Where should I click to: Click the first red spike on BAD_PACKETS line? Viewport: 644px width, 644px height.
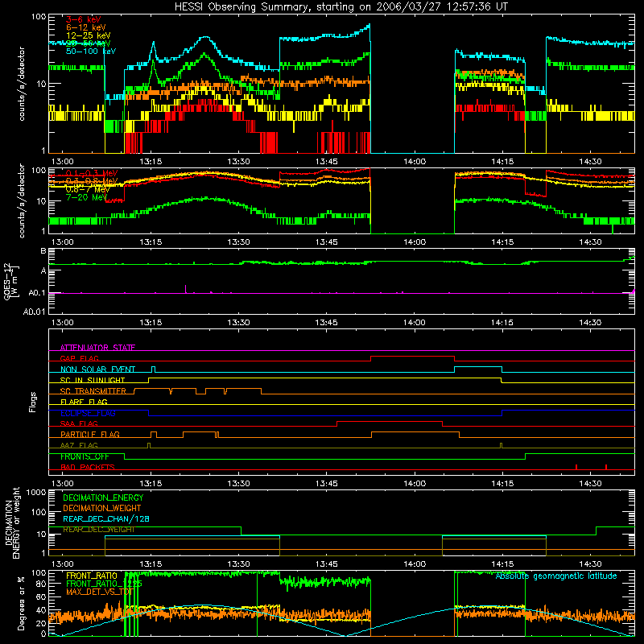tap(576, 467)
